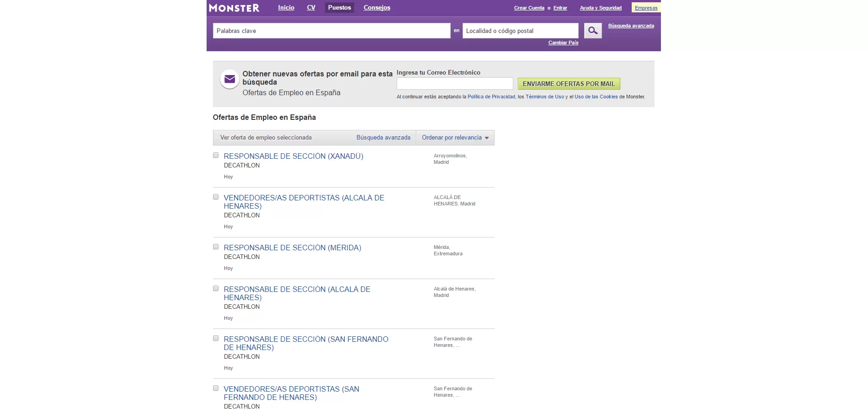
Task: Focus the Palabras clave search field
Action: [x=332, y=31]
